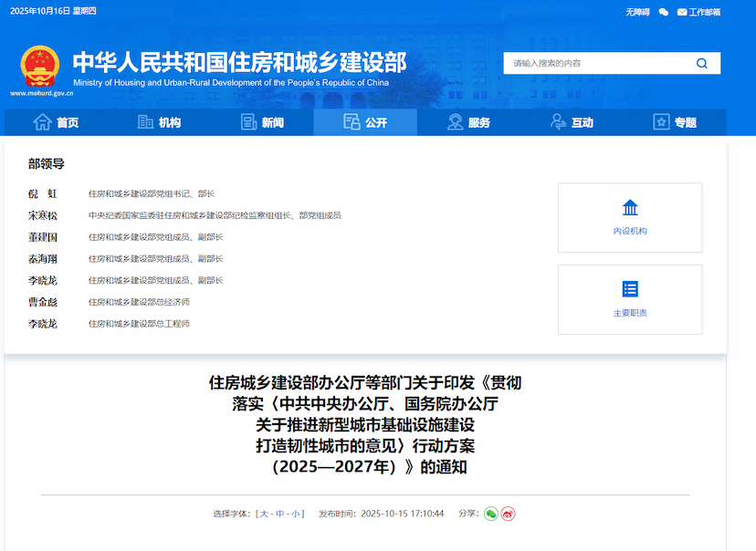Set font size to 小
The height and width of the screenshot is (551, 756).
coord(296,514)
